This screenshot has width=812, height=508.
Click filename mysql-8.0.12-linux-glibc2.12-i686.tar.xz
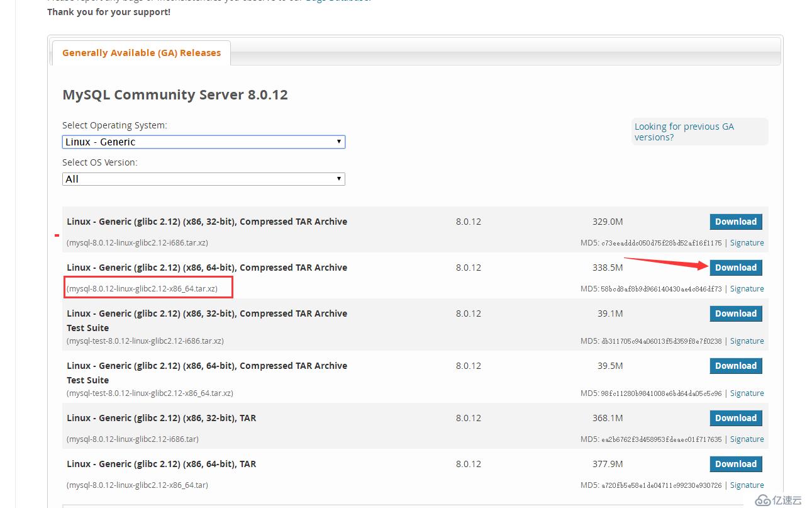[x=137, y=242]
